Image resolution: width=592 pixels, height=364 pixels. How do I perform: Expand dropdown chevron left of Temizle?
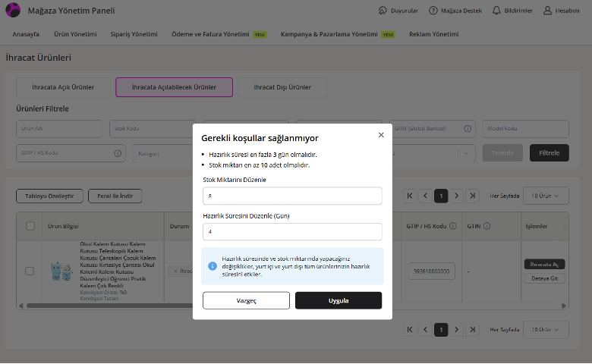[466, 153]
